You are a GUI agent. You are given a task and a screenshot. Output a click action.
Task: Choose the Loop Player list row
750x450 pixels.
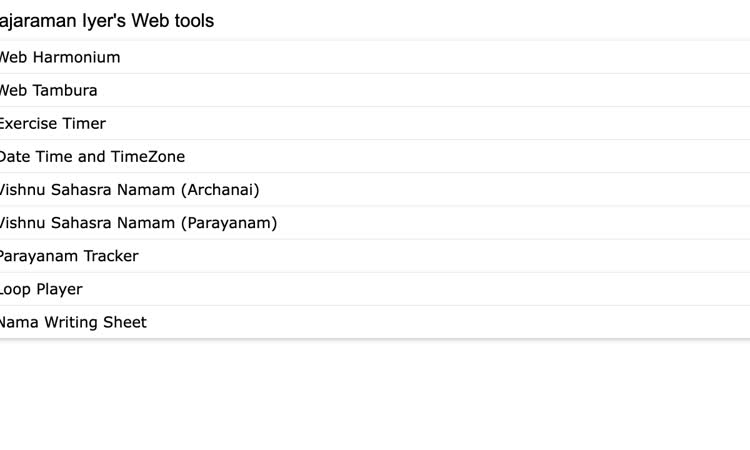click(400, 289)
